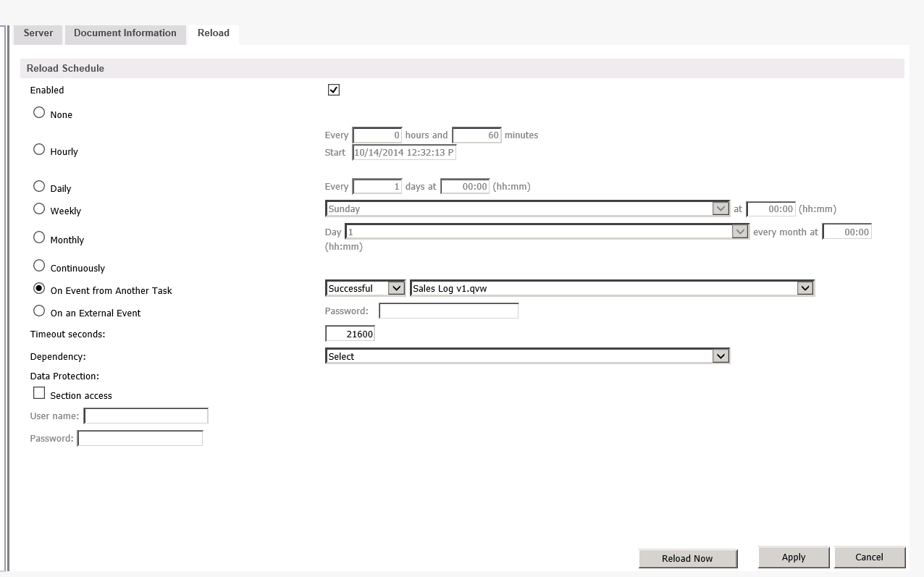Choose the Hourly reload option
Image resolution: width=924 pixels, height=577 pixels.
[39, 150]
